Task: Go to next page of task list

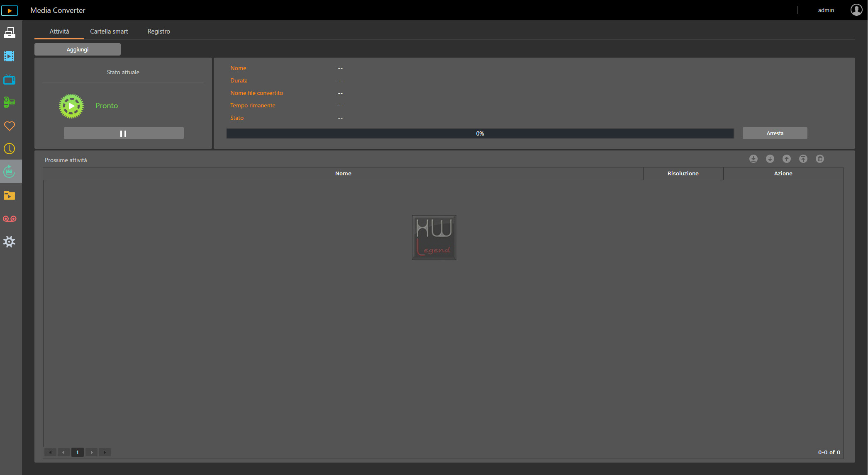Action: (91, 452)
